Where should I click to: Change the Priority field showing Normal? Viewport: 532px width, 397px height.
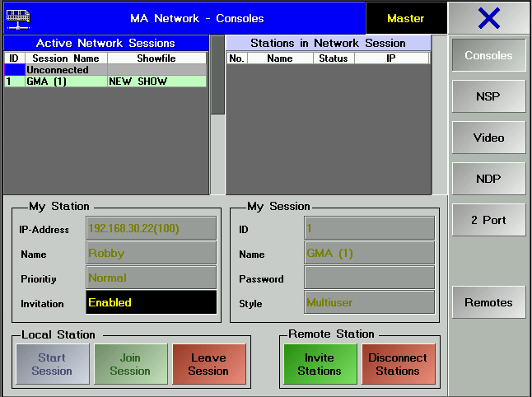tap(151, 278)
